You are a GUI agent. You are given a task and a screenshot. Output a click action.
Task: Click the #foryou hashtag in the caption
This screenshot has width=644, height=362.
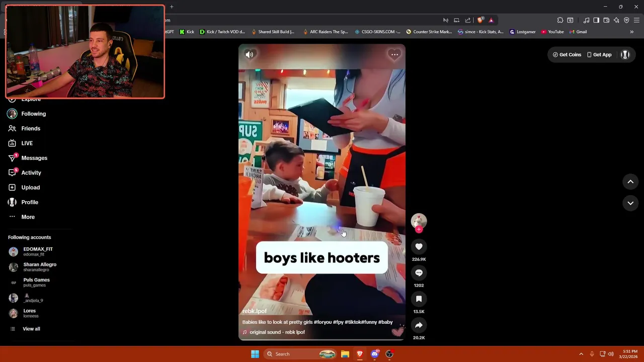point(322,322)
